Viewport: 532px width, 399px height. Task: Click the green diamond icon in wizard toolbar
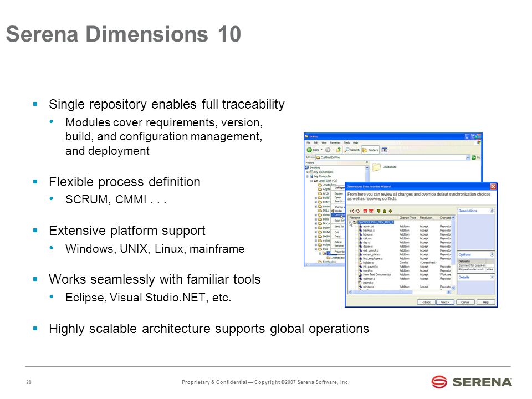[x=390, y=211]
